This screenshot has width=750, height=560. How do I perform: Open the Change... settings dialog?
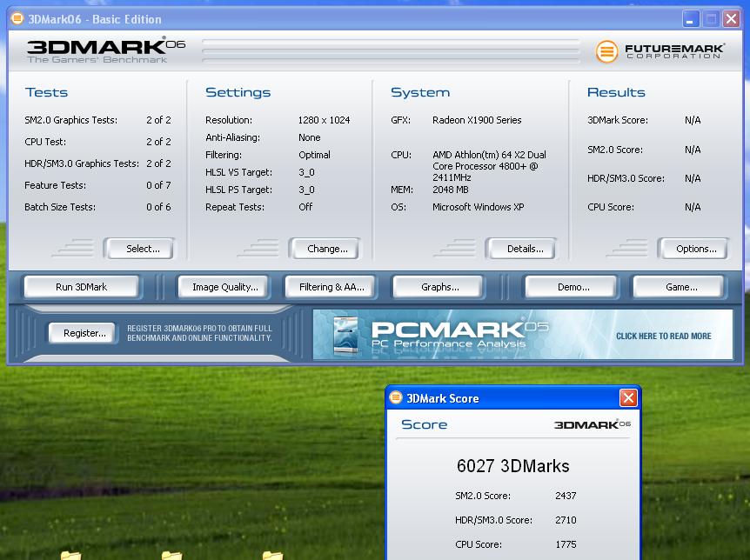(x=325, y=249)
